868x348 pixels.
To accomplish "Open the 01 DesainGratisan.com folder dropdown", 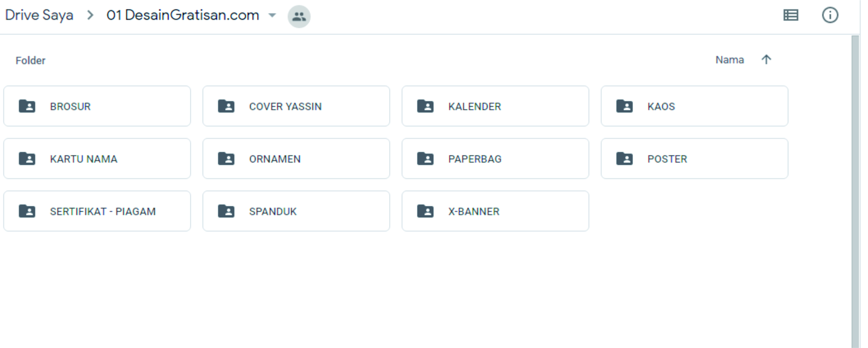I will click(272, 16).
